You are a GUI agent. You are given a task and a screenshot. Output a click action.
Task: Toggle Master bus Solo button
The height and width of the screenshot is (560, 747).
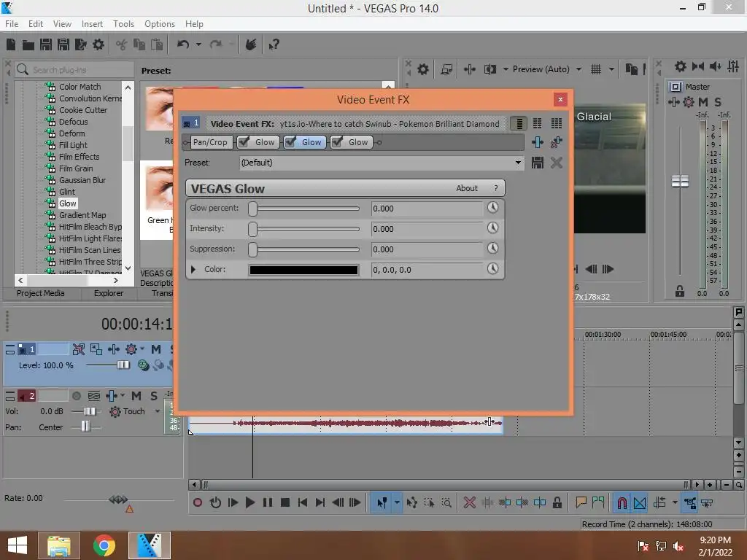tap(718, 102)
